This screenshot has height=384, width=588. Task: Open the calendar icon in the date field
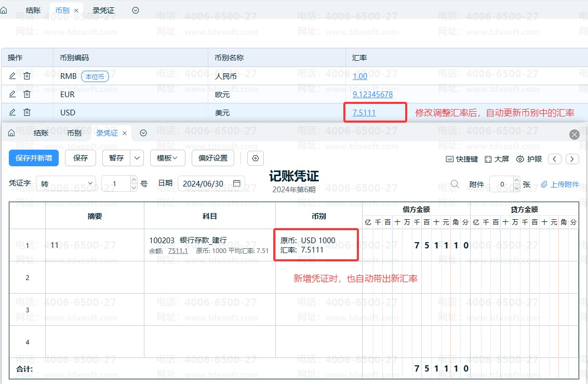237,183
